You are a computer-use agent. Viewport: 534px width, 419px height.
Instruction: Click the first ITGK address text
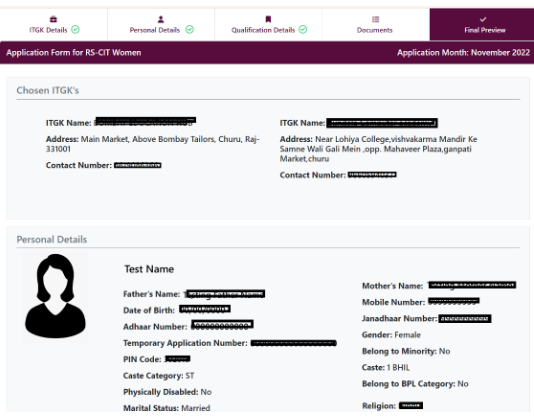[153, 144]
